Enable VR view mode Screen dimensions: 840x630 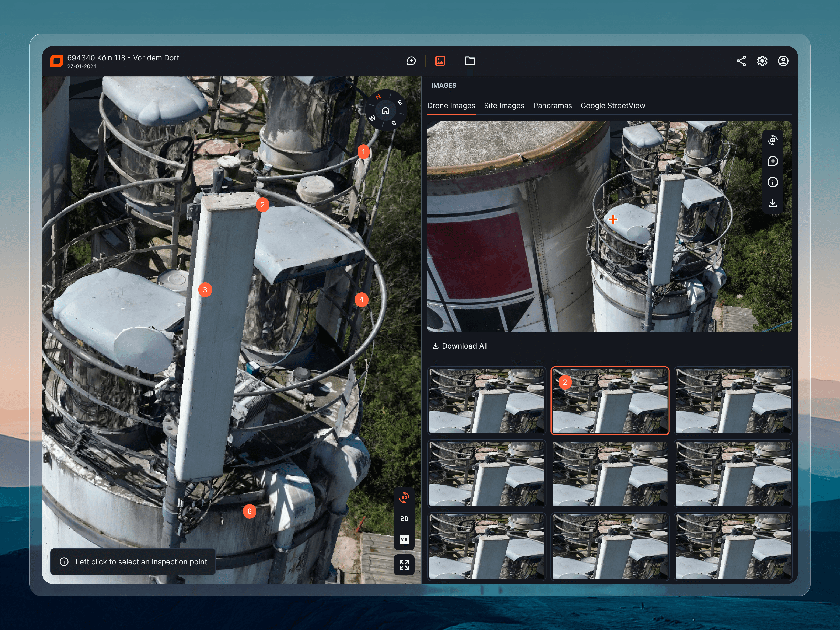click(x=404, y=540)
